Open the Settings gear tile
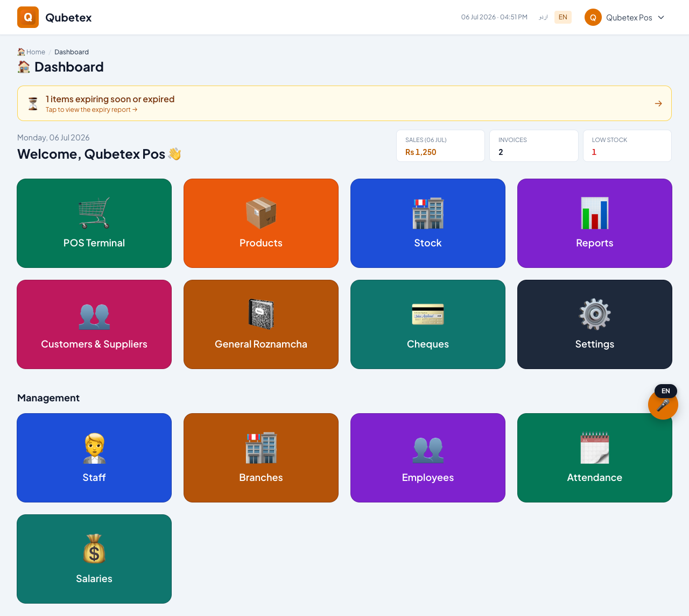This screenshot has height=616, width=689. [595, 324]
